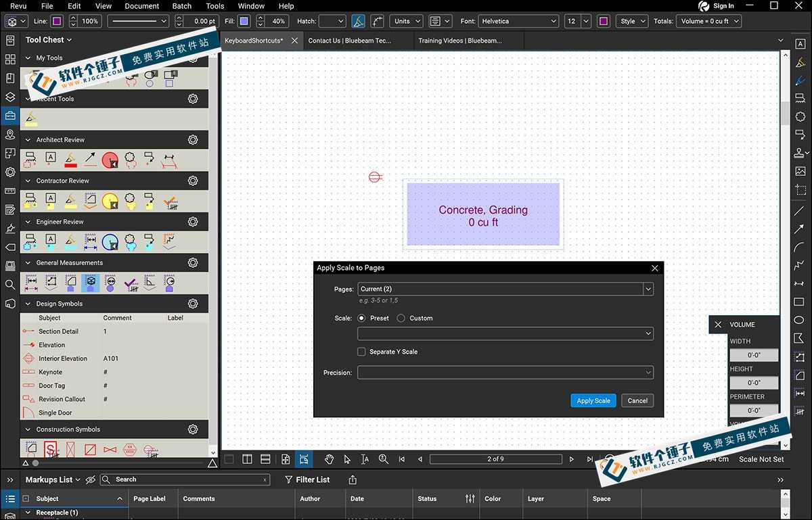Viewport: 812px width, 520px height.
Task: Open the Window menu
Action: (x=251, y=6)
